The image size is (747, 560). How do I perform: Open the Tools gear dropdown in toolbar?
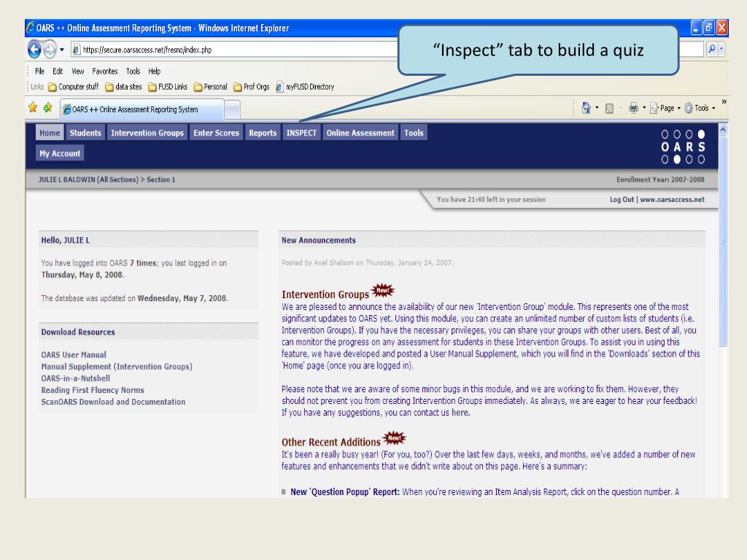700,108
